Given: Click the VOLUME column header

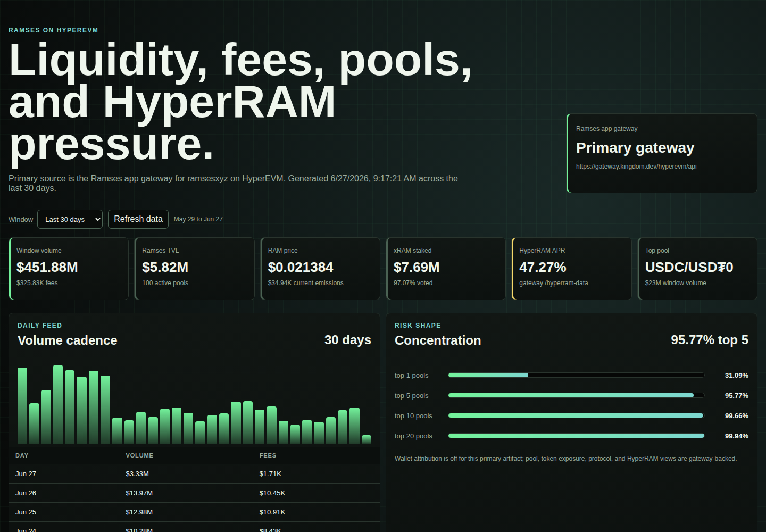Looking at the screenshot, I should click(x=139, y=455).
